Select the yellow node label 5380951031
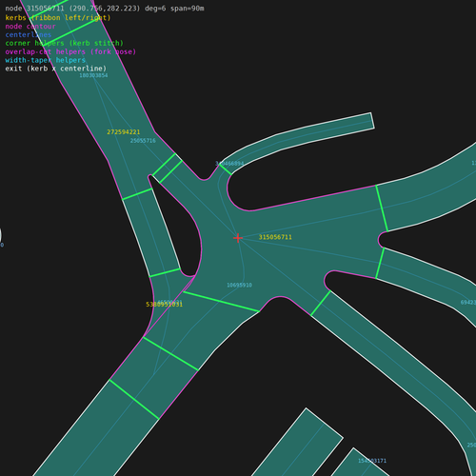Screen dimensions: 476x476 [x=164, y=305]
